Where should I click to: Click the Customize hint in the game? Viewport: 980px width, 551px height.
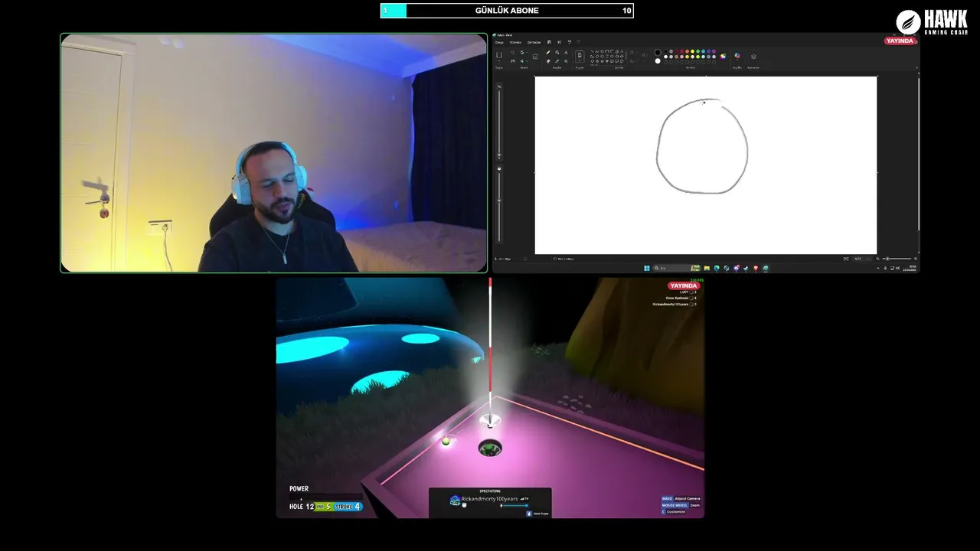click(674, 512)
